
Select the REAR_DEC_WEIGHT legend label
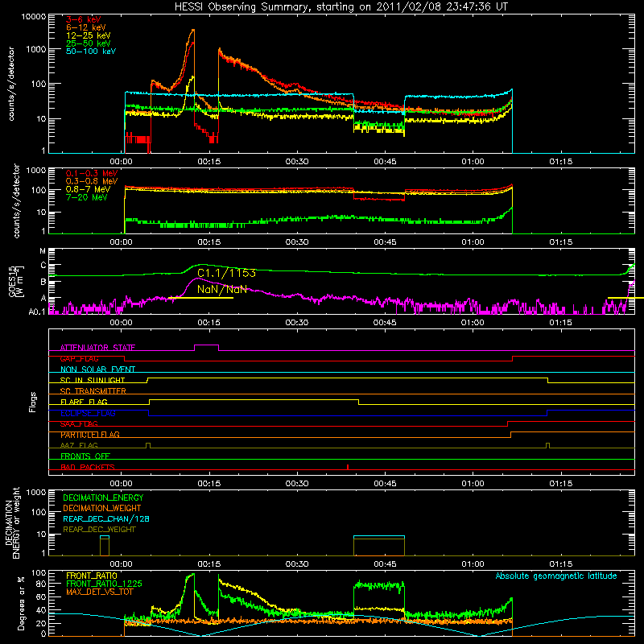coord(99,530)
